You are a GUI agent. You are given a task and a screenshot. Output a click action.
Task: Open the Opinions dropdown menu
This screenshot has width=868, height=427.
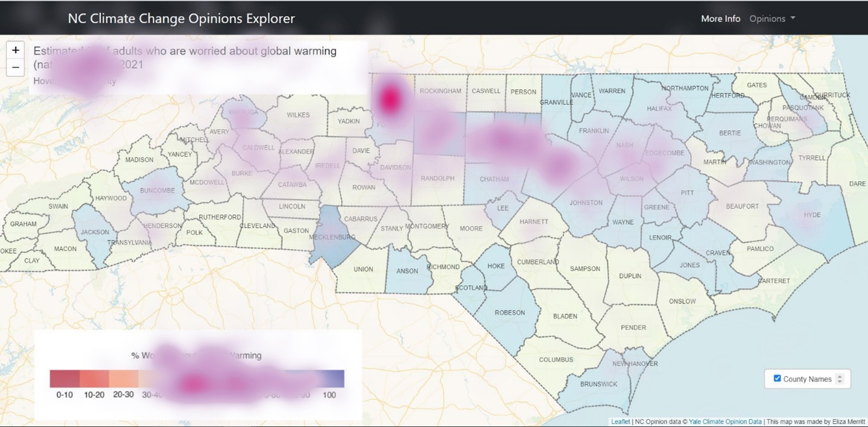coord(772,19)
